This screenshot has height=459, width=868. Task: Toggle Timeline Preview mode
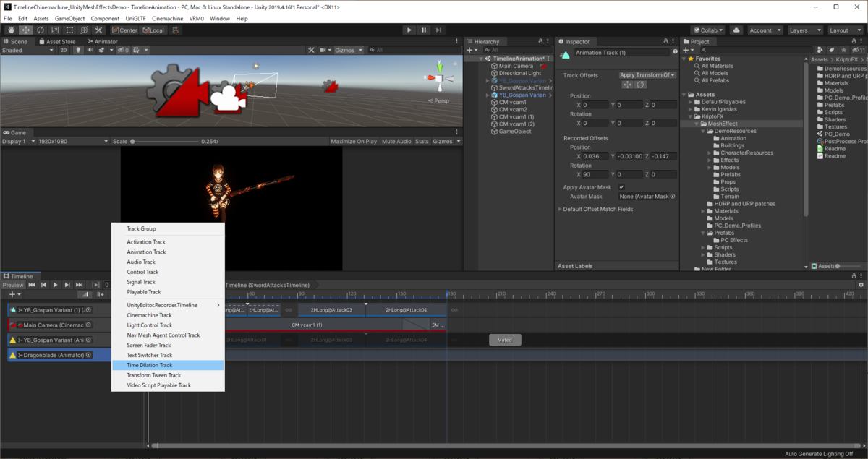(13, 285)
